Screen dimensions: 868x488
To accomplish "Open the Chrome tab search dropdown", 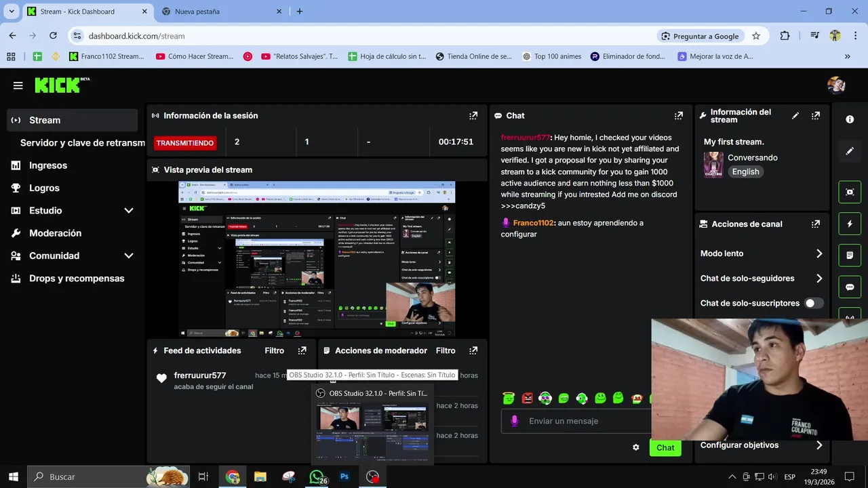I will (x=12, y=12).
